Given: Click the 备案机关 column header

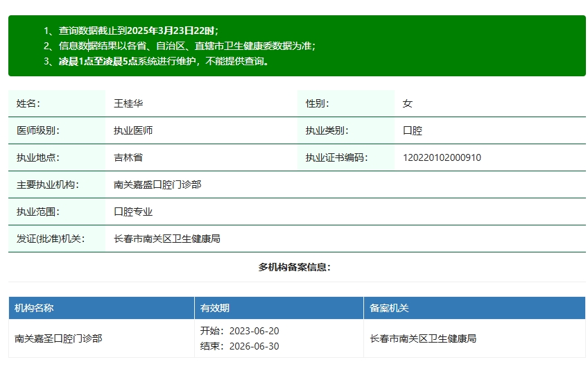Looking at the screenshot, I should (x=389, y=308).
